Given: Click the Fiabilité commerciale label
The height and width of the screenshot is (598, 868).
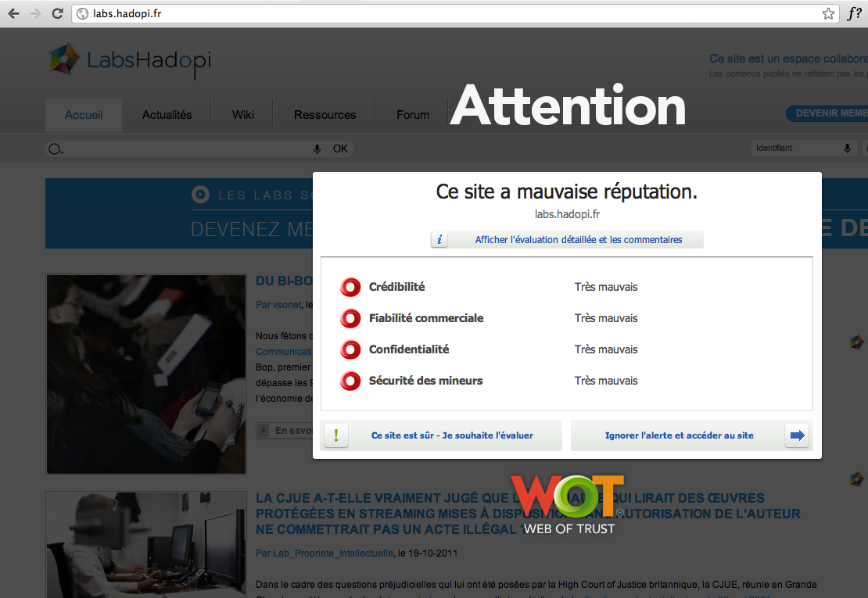Looking at the screenshot, I should click(x=426, y=318).
